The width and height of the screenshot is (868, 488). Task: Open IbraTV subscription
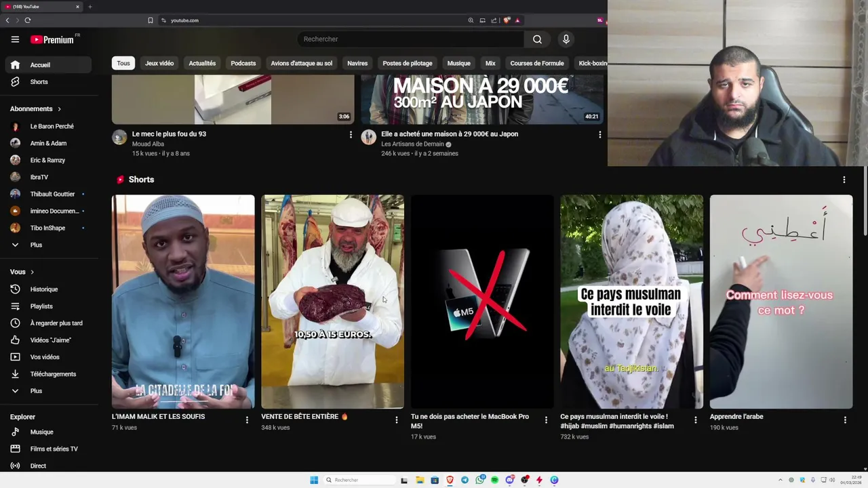(x=47, y=177)
